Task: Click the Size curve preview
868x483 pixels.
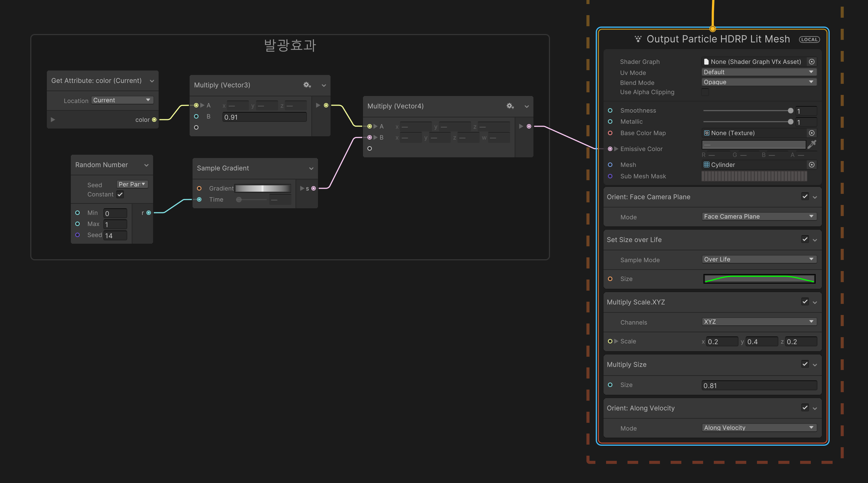Action: [759, 279]
